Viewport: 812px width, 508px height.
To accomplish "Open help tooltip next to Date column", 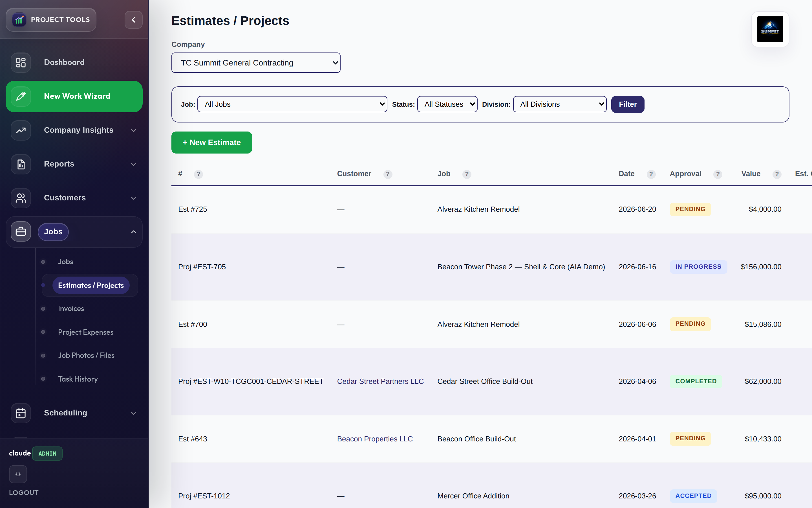I will click(x=651, y=174).
